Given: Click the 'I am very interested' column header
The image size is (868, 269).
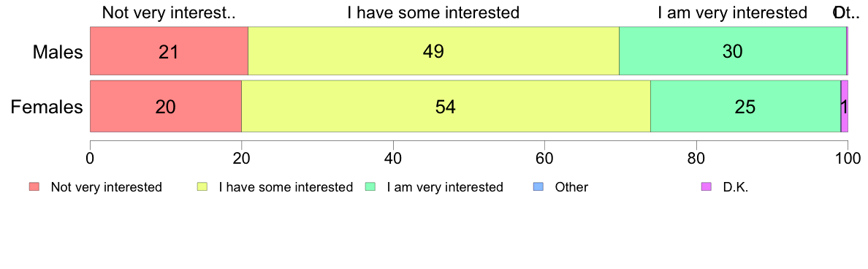Looking at the screenshot, I should click(732, 12).
